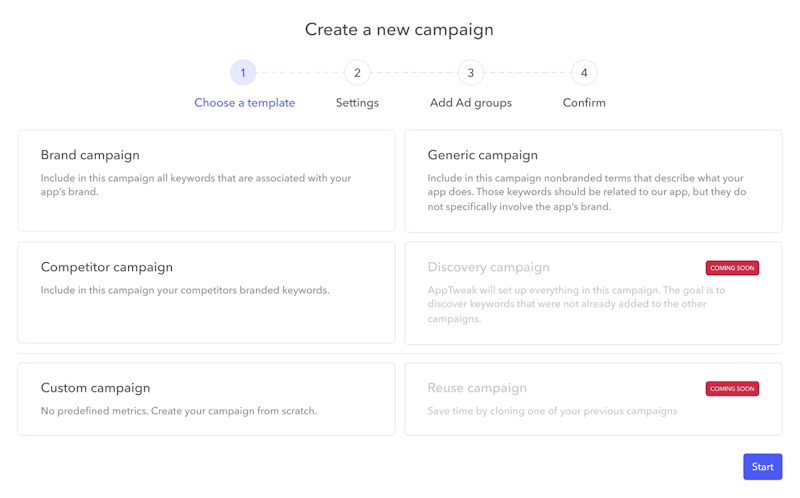Screen dimensions: 800x498
Task: Click the Generic campaign heading
Action: tap(482, 155)
